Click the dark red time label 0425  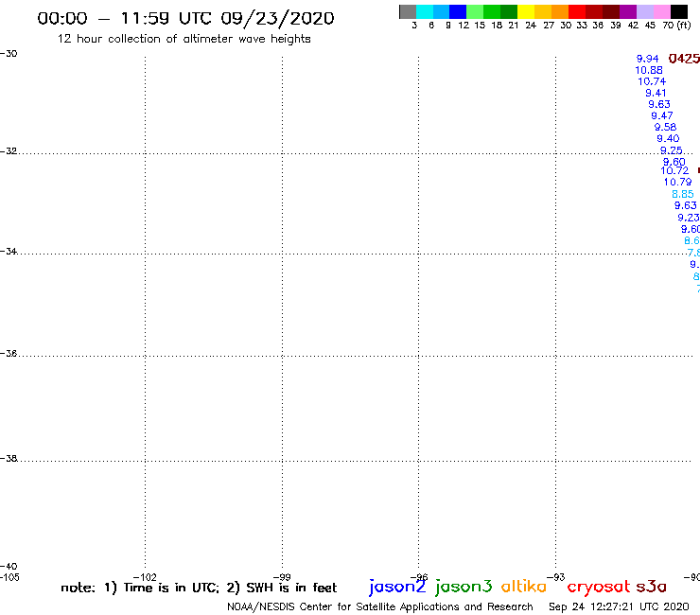click(x=684, y=59)
